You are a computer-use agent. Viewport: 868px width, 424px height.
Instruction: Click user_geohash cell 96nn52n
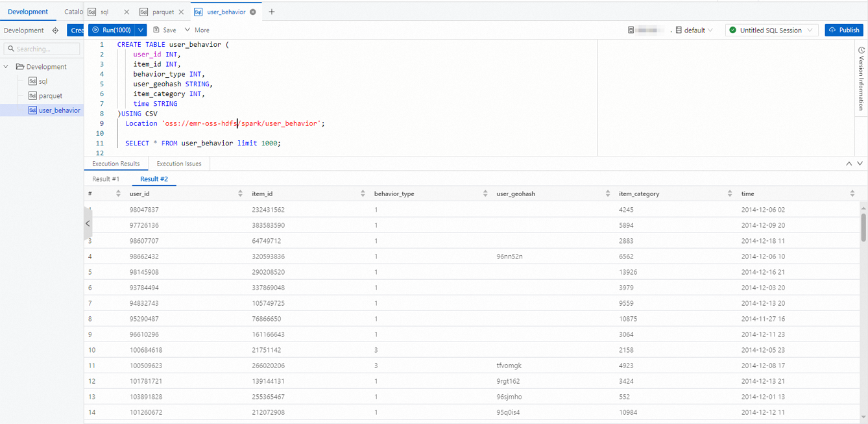coord(509,256)
